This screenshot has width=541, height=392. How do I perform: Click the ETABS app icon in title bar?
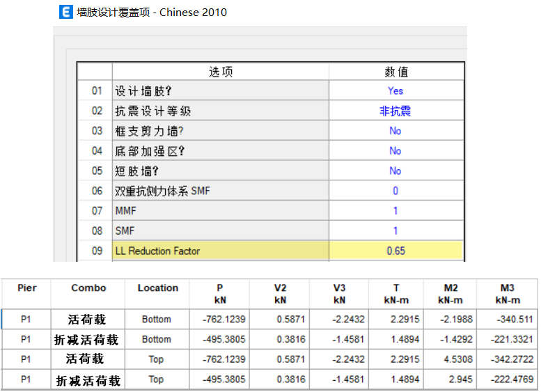[x=66, y=12]
